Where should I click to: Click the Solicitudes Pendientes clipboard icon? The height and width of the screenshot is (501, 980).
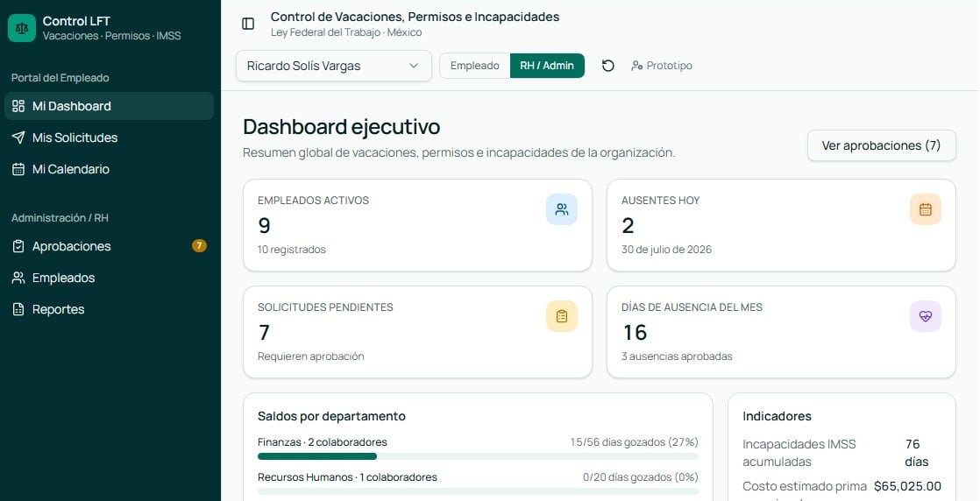pos(562,316)
